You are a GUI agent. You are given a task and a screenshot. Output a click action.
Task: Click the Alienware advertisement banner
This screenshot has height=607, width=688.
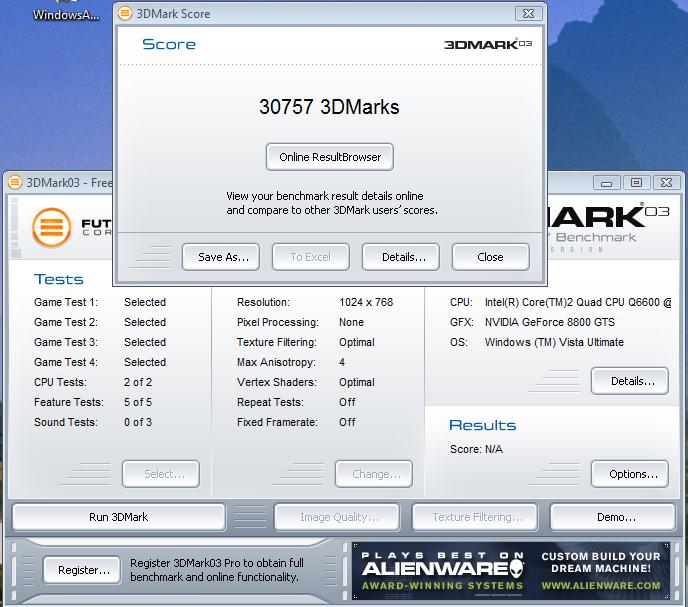pyautogui.click(x=511, y=571)
